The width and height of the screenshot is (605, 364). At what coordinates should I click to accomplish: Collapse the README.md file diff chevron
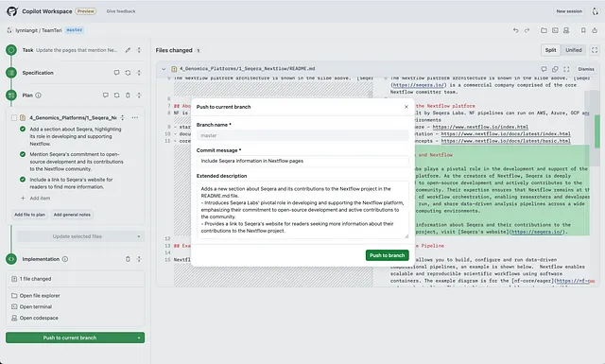164,69
